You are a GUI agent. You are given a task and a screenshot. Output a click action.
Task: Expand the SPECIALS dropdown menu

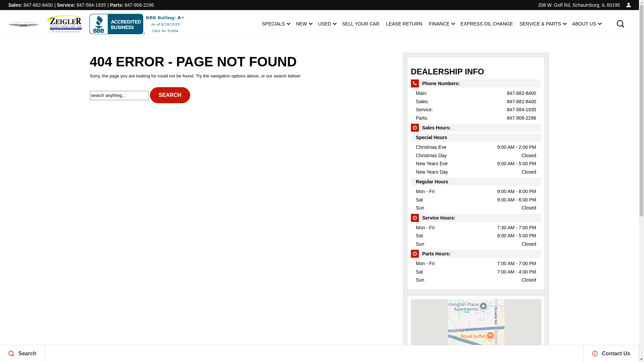coord(276,24)
